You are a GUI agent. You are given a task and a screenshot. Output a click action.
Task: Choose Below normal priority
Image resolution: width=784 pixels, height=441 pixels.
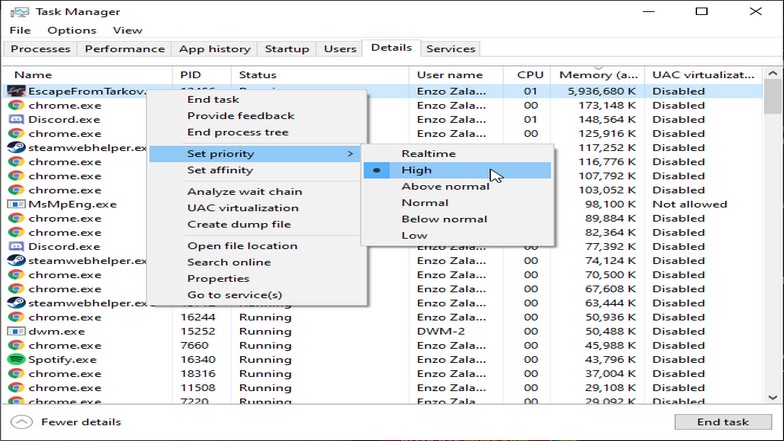[444, 219]
